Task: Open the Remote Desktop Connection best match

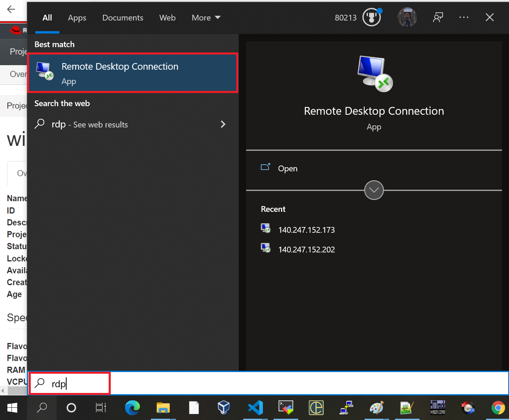Action: [x=133, y=73]
